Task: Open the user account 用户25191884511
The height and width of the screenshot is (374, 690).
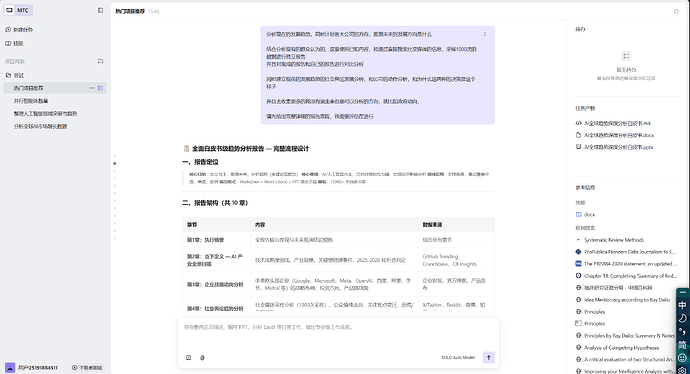Action: (38, 367)
